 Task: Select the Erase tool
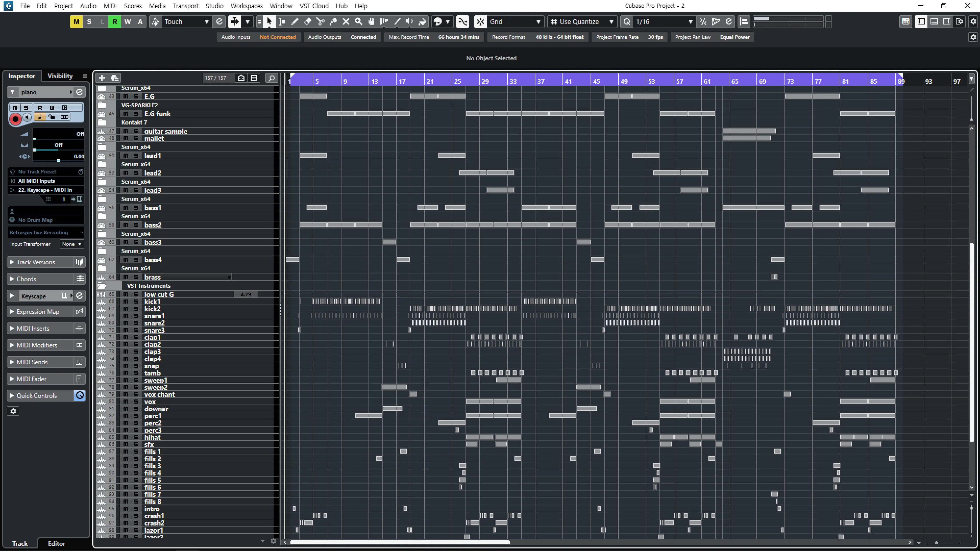point(308,22)
